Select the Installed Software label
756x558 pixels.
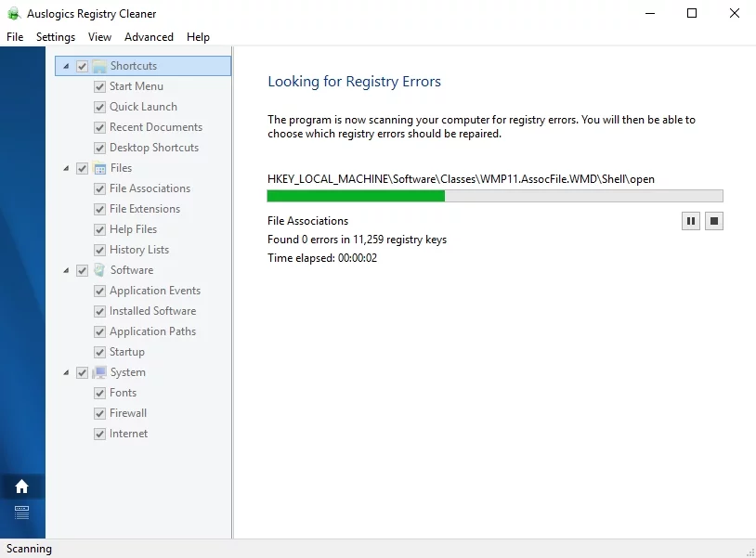(152, 311)
